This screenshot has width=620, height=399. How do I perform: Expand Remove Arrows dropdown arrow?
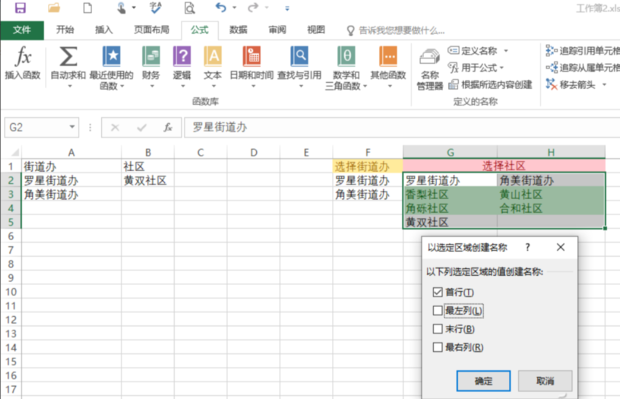pos(604,85)
